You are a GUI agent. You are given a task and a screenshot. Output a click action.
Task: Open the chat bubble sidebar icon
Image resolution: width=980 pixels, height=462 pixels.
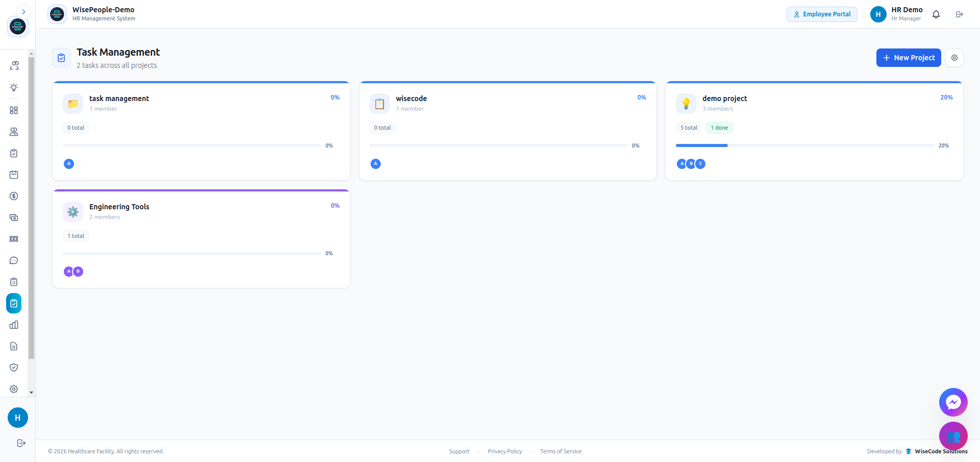point(14,260)
